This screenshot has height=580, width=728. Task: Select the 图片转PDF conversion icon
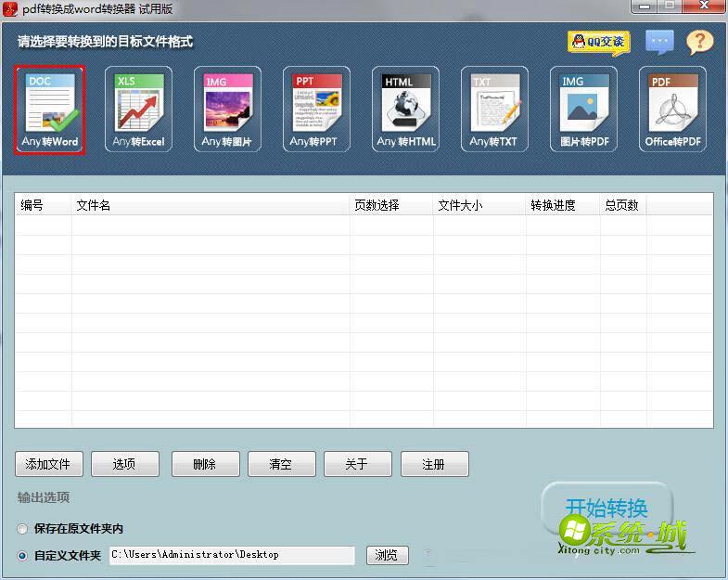pyautogui.click(x=583, y=110)
